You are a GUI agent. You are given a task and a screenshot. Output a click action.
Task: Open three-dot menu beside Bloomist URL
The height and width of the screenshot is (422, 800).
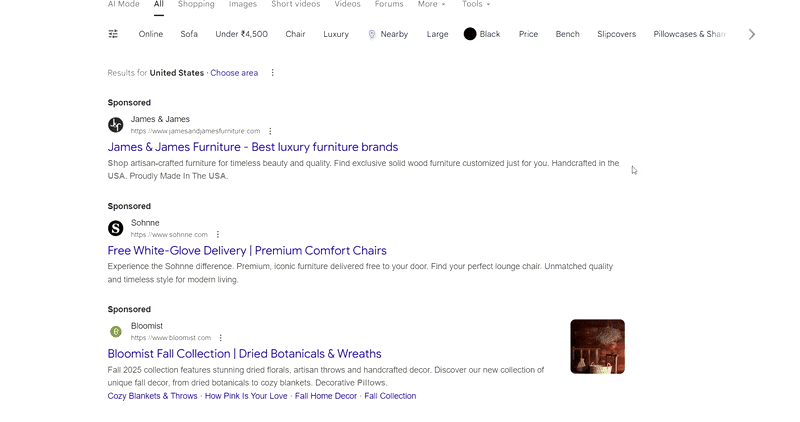pos(221,338)
